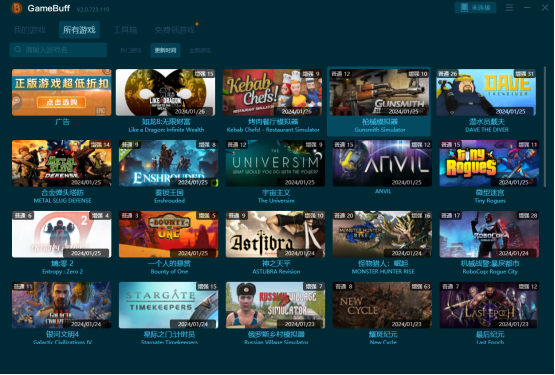This screenshot has height=375, width=555.
Task: Click the search magnifier icon
Action: coord(18,50)
